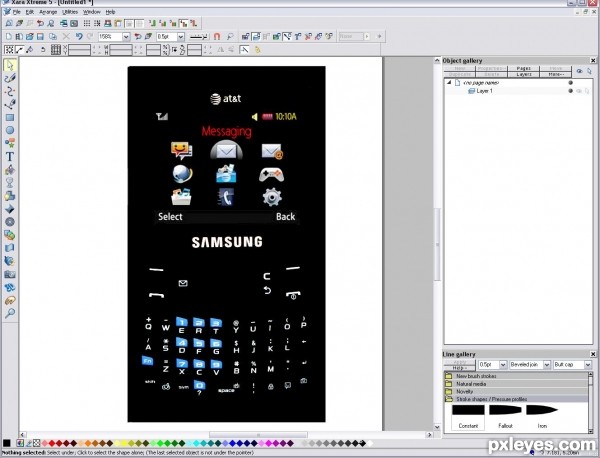600x458 pixels.
Task: Click the New document icon
Action: click(9, 36)
